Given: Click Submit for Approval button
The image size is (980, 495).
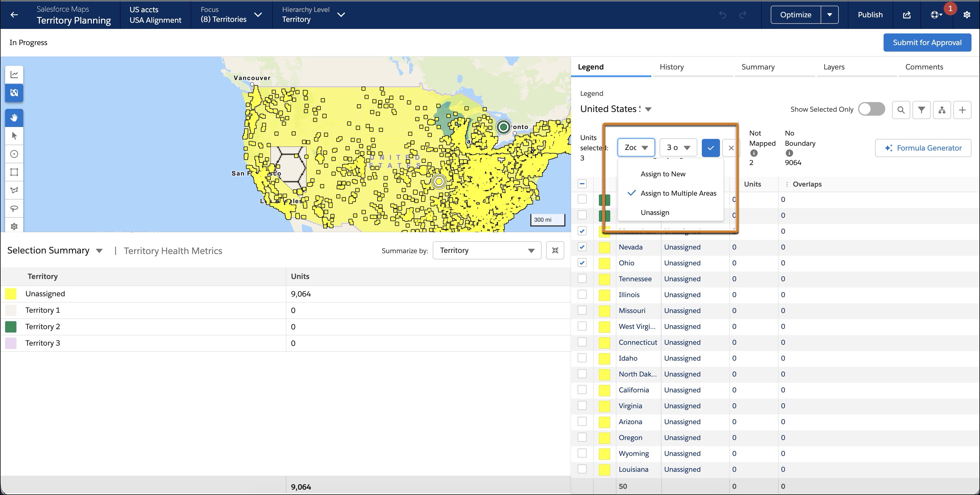Looking at the screenshot, I should tap(927, 43).
